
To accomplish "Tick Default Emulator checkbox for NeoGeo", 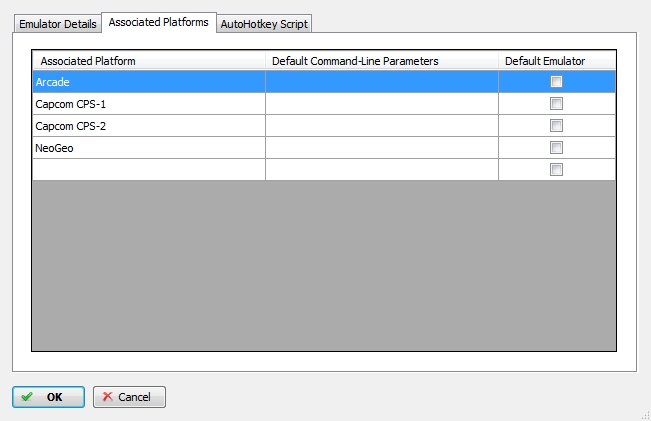I will coord(556,147).
